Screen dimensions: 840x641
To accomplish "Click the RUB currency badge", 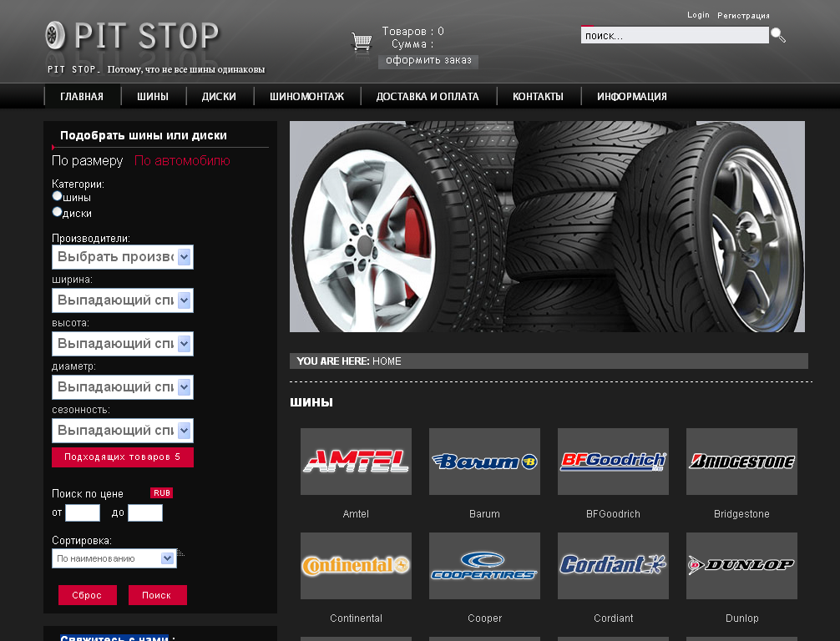I will pos(162,493).
